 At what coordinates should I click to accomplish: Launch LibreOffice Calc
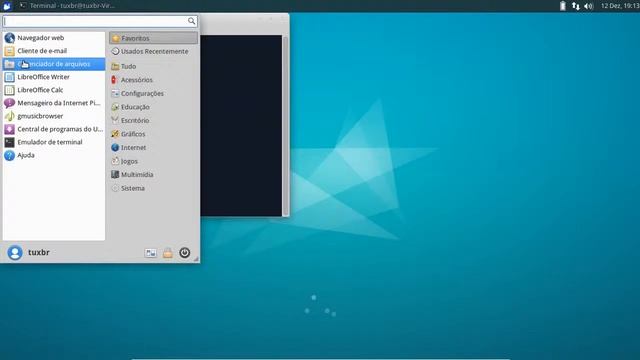point(54,90)
